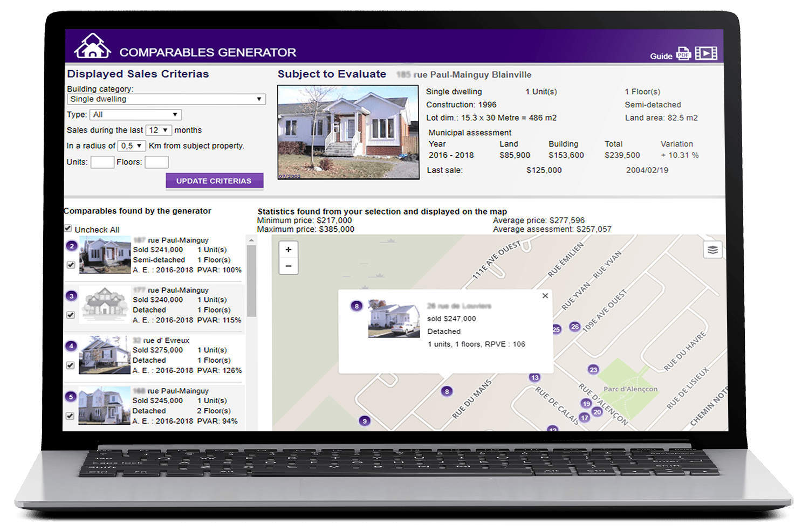Click the Guide link text
The height and width of the screenshot is (532, 809).
tap(661, 56)
